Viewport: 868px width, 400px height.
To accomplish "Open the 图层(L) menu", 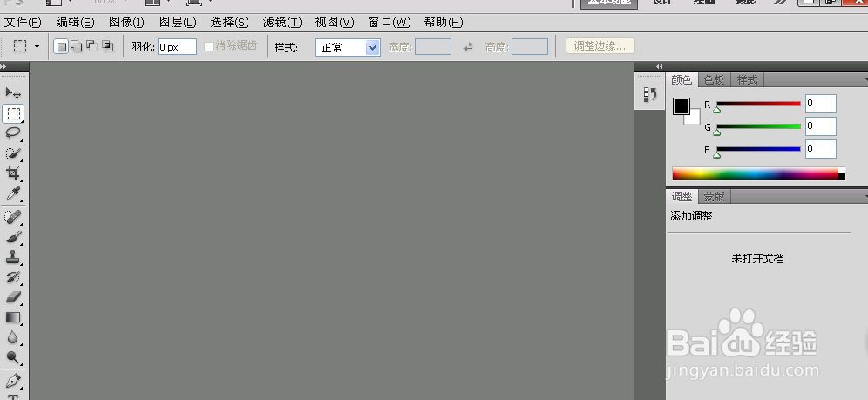I will [178, 23].
